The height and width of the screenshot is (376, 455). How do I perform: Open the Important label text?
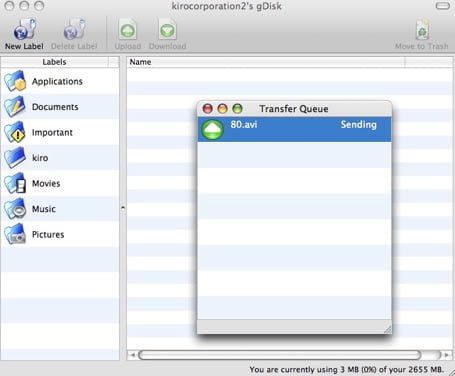52,133
